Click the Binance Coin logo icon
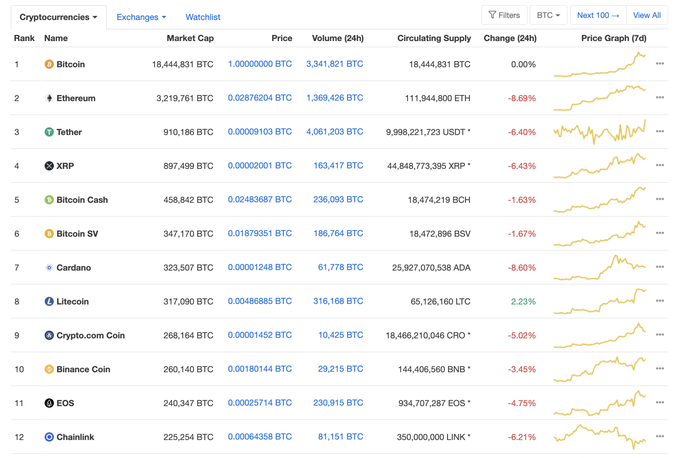This screenshot has height=458, width=680. point(49,369)
